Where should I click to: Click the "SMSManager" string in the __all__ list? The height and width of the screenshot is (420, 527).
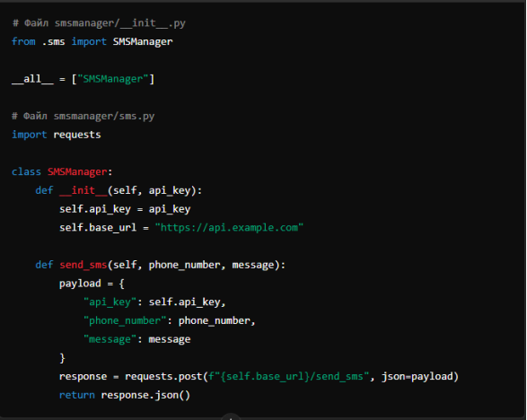(113, 79)
